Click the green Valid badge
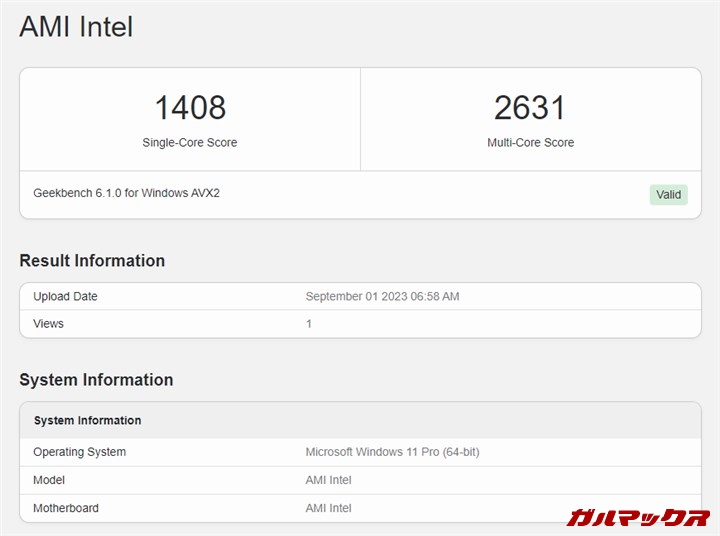The height and width of the screenshot is (536, 720). pyautogui.click(x=668, y=195)
